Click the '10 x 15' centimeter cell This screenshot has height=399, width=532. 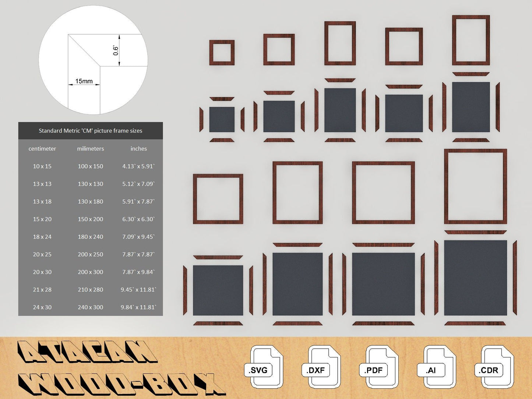[42, 166]
